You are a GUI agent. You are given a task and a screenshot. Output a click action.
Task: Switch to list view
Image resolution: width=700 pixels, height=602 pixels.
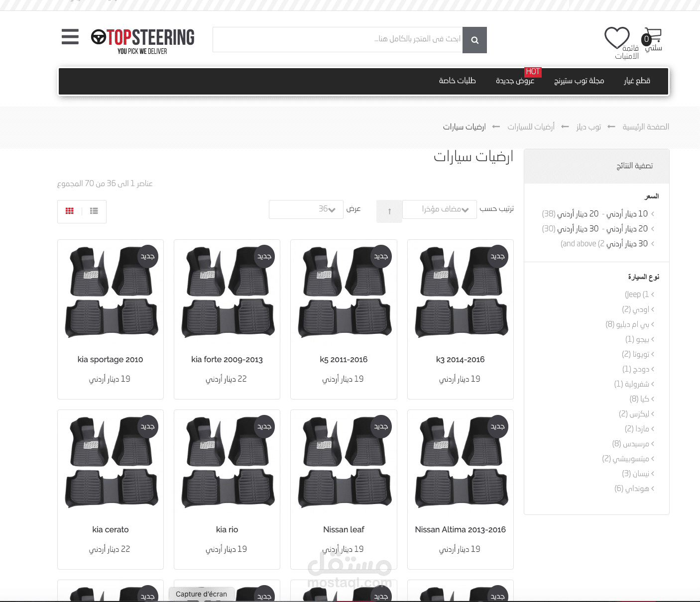click(94, 211)
